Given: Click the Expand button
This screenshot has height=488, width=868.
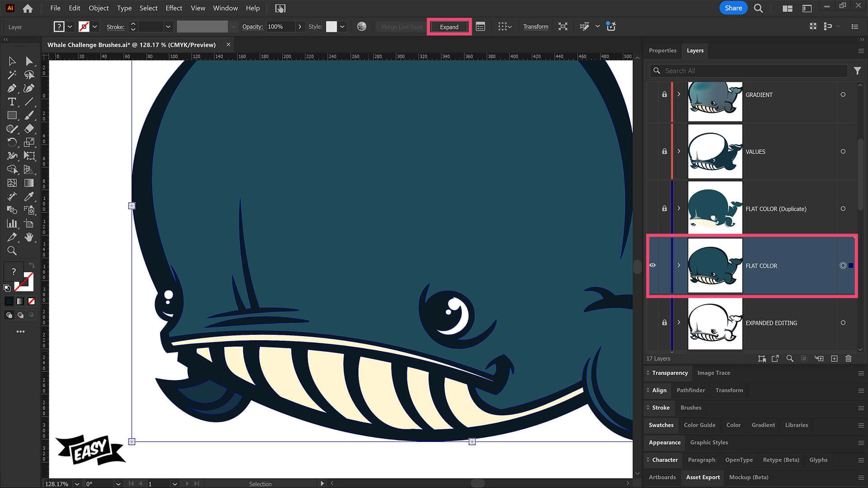Looking at the screenshot, I should click(449, 27).
